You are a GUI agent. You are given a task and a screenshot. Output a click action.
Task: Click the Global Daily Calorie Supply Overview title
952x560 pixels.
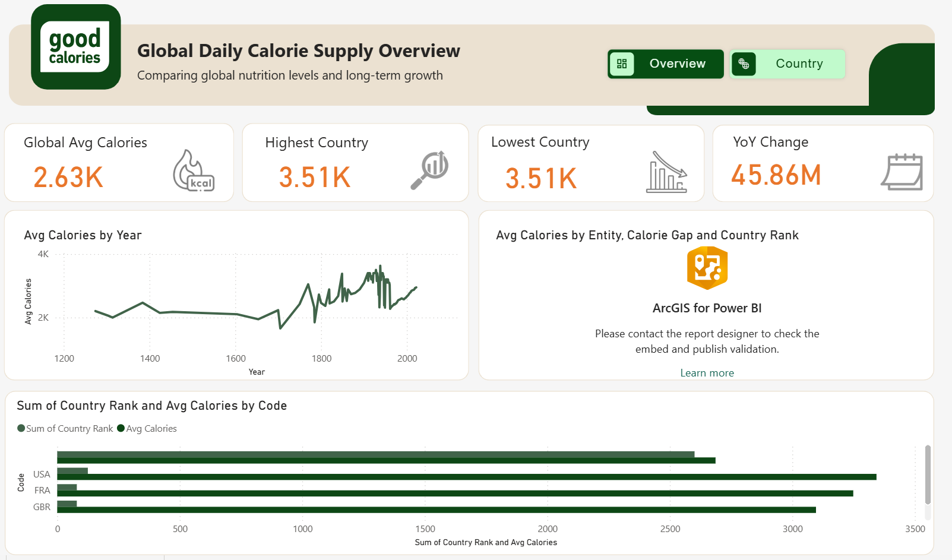(299, 51)
